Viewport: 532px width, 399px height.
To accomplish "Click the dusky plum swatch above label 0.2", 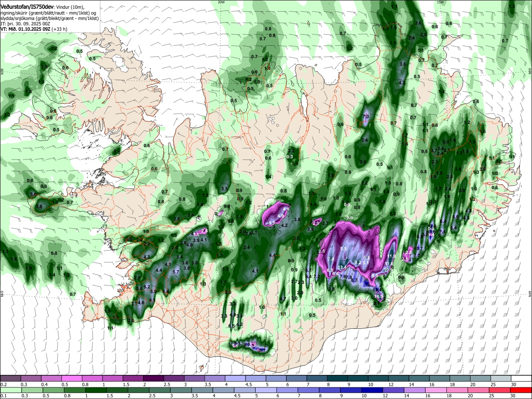I will pos(11,379).
